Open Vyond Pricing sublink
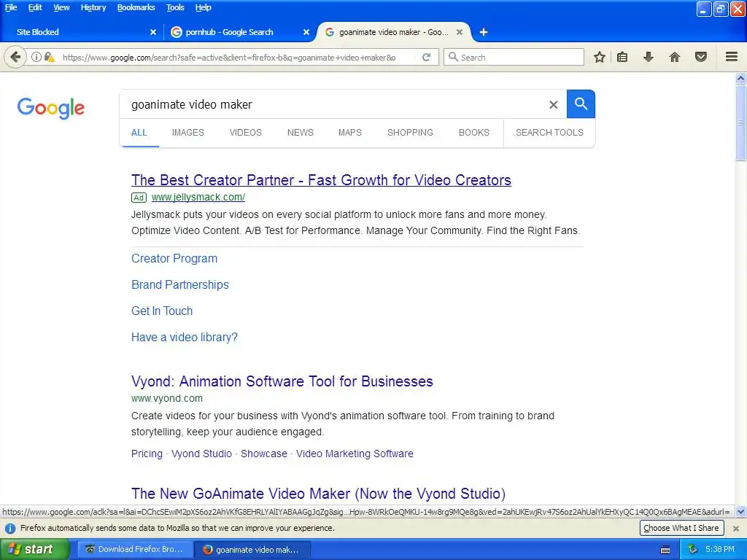747x560 pixels. coord(147,454)
